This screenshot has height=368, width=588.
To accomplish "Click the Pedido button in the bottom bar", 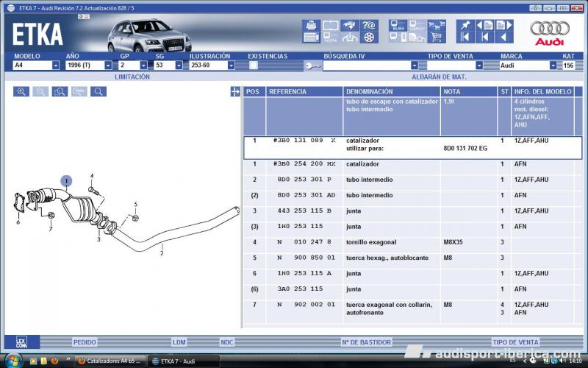I will 85,342.
